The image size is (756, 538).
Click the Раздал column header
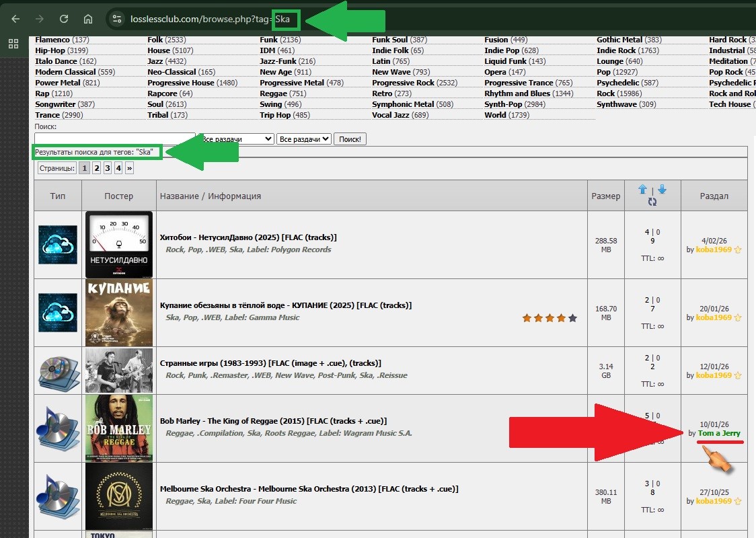[714, 196]
